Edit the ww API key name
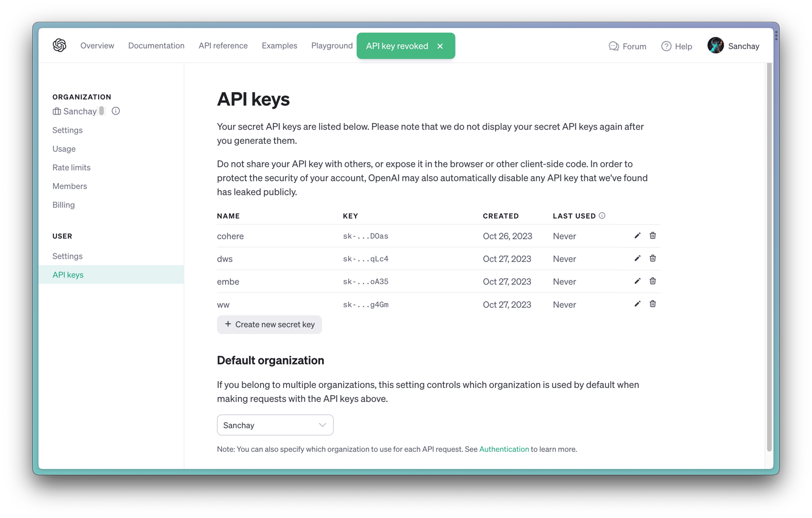This screenshot has height=518, width=812. 637,304
